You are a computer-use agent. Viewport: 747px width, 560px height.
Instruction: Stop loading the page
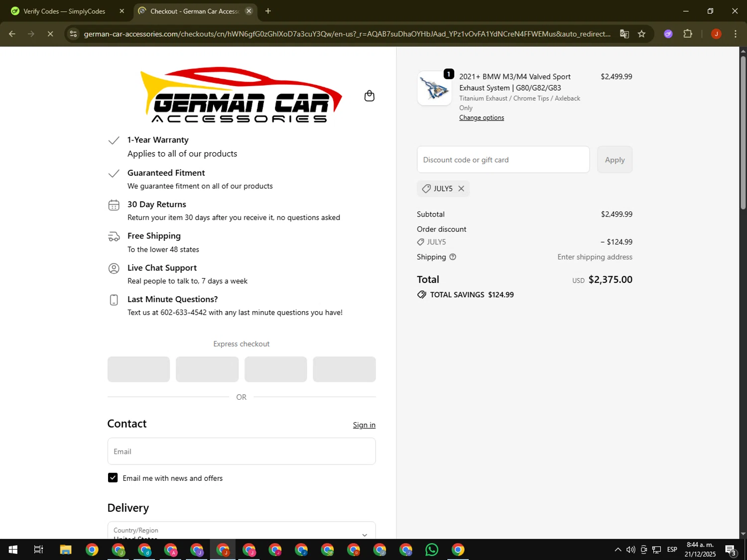click(x=50, y=34)
